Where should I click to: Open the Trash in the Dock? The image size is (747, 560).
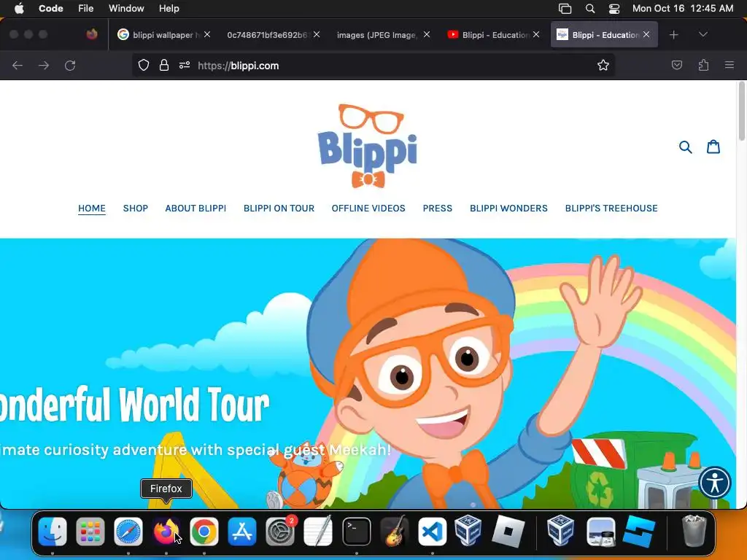(x=694, y=532)
